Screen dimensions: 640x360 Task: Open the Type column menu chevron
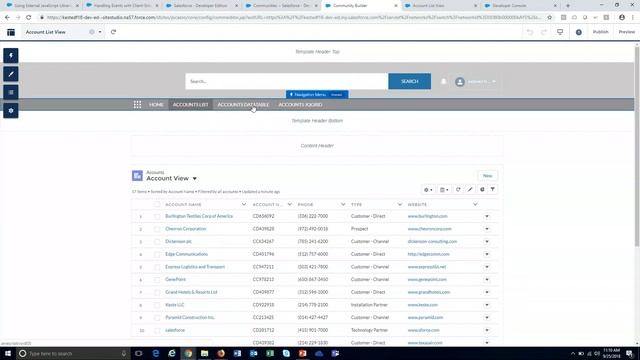(x=400, y=204)
